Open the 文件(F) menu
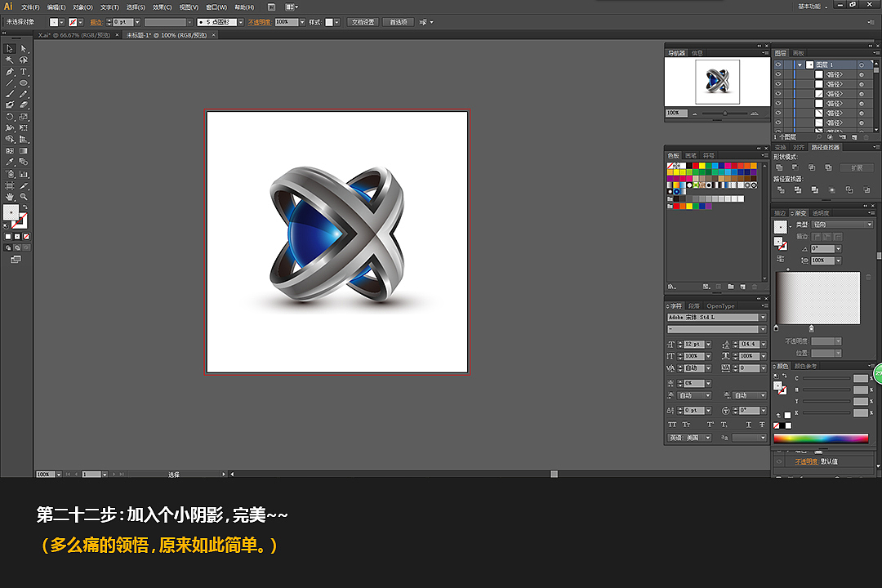Screen dimensions: 882x588 tap(30, 7)
